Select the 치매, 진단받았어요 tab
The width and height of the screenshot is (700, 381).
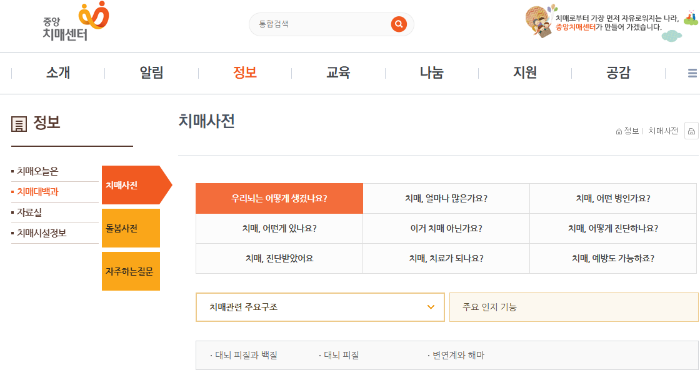point(279,258)
